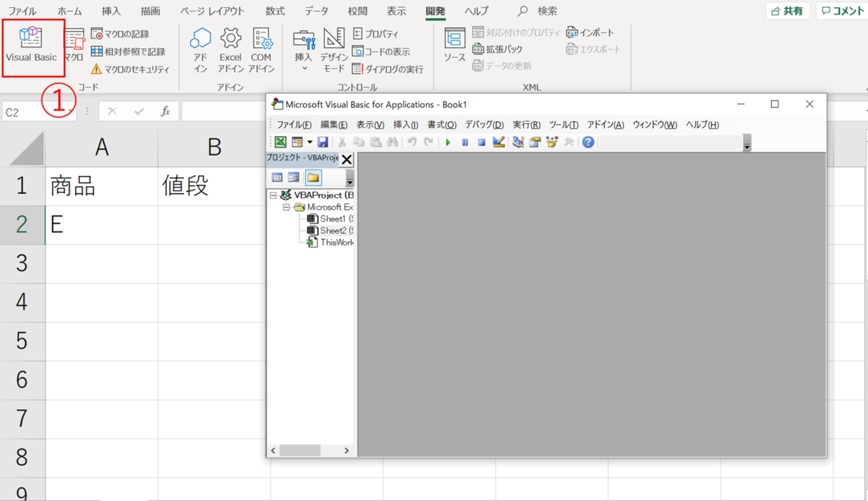868x501 pixels.
Task: Open VBA デバッグ(D) menu
Action: 484,125
